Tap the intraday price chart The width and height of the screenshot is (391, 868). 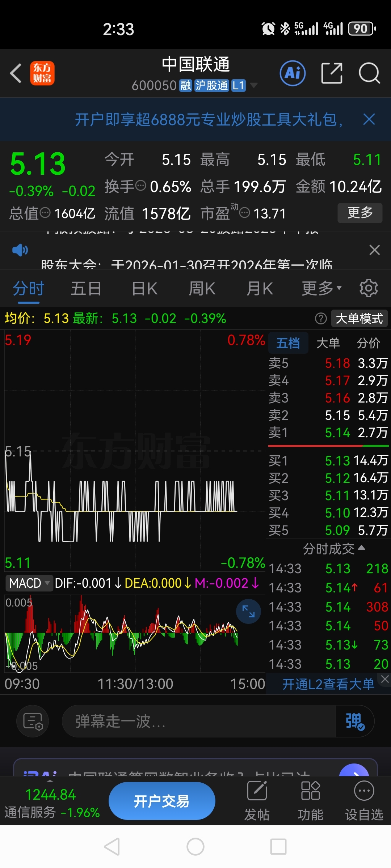point(135,450)
